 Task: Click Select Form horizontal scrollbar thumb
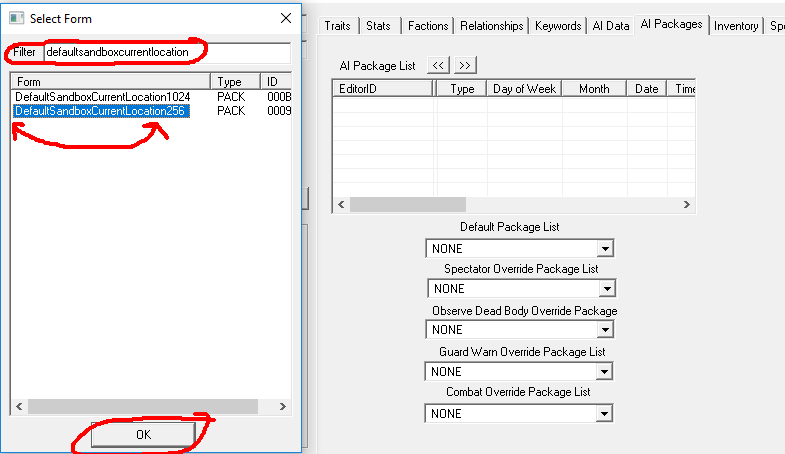[x=143, y=406]
